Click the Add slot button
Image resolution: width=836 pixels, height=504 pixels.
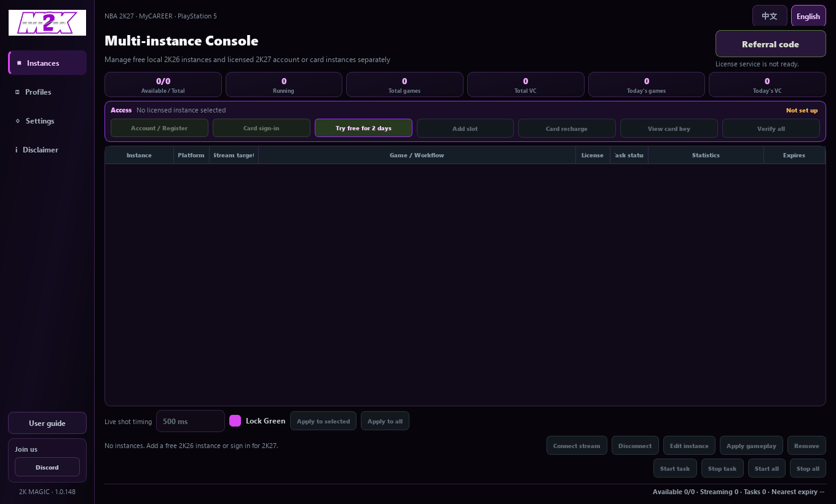tap(465, 128)
